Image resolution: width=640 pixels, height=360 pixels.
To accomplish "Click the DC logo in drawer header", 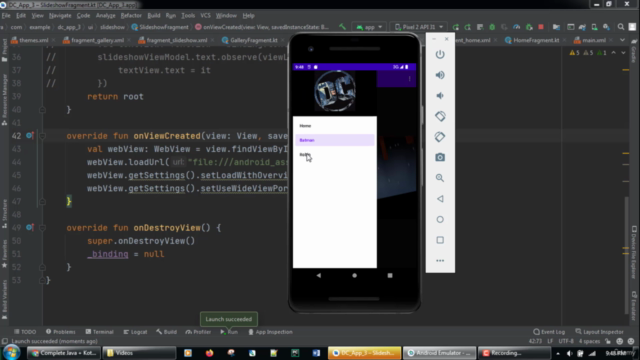I will (x=335, y=91).
